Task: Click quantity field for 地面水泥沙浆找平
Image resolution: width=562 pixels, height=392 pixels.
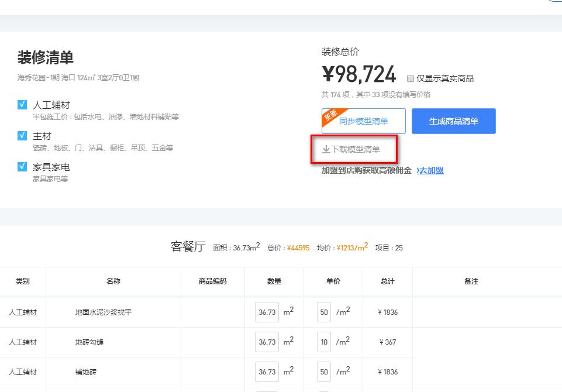Action: click(x=267, y=312)
